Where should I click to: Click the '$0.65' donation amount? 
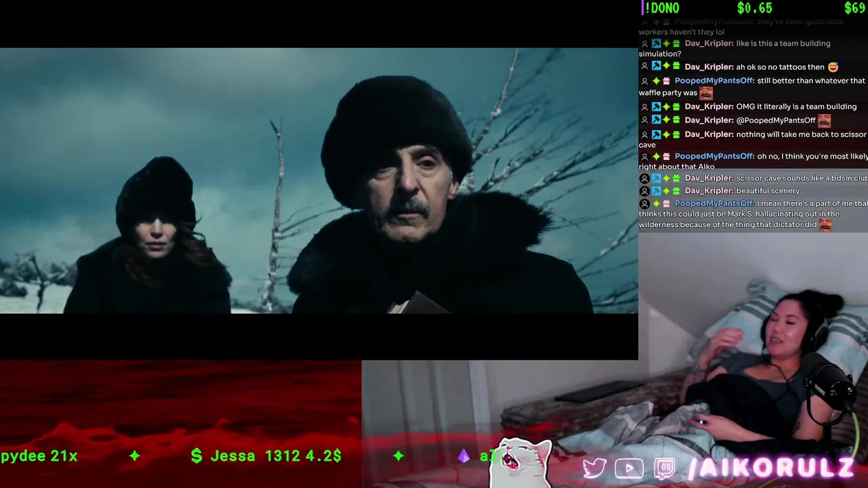pos(755,8)
